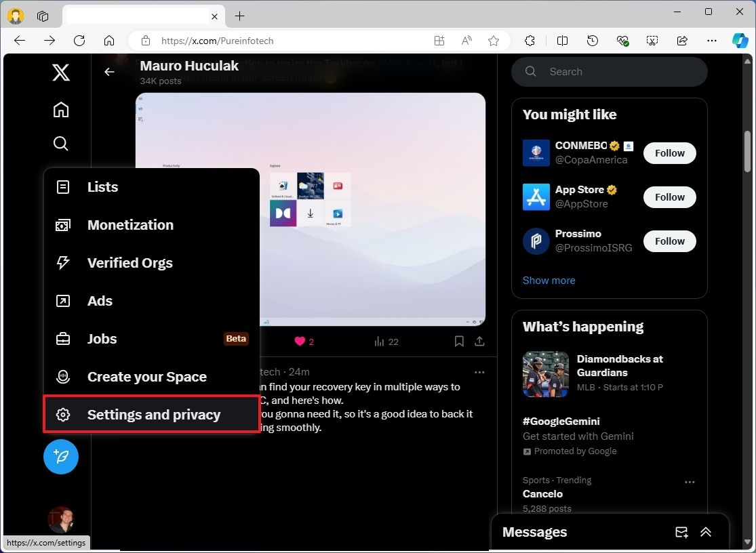756x553 pixels.
Task: Unlike the post showing 2 likes
Action: (298, 342)
